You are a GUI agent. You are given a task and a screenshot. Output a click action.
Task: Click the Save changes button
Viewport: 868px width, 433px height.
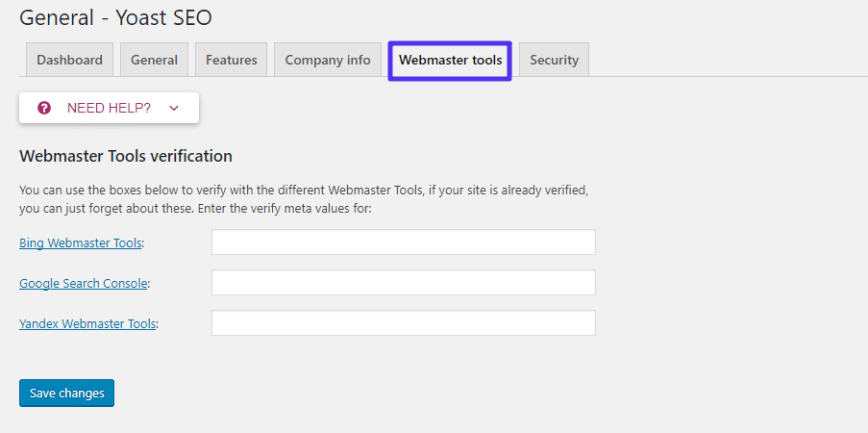point(67,394)
